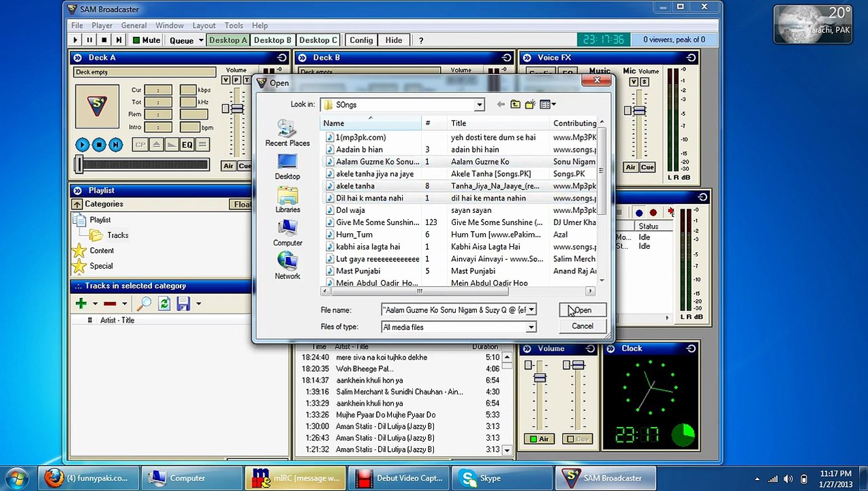The height and width of the screenshot is (491, 868).
Task: Toggle Air button in Volume panel
Action: pyautogui.click(x=539, y=438)
